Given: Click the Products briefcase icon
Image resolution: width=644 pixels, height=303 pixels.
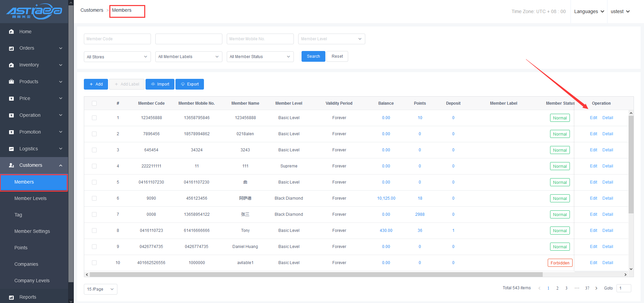Looking at the screenshot, I should (x=11, y=82).
